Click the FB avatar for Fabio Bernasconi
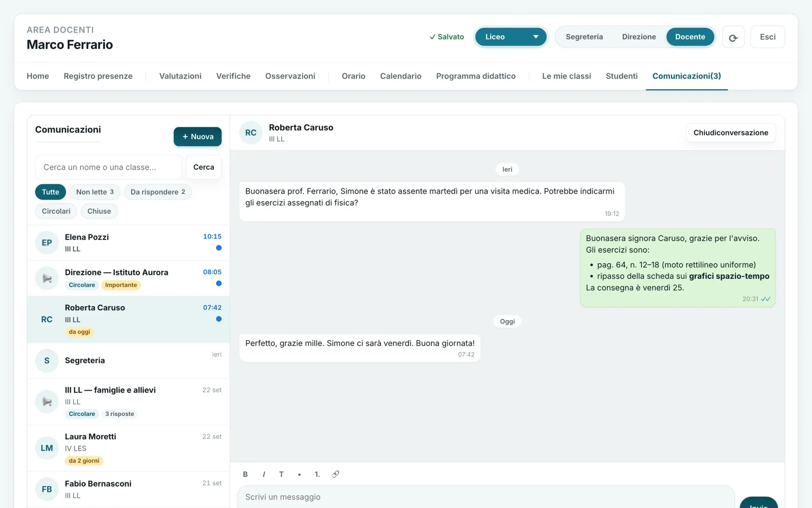Image resolution: width=812 pixels, height=508 pixels. tap(47, 489)
